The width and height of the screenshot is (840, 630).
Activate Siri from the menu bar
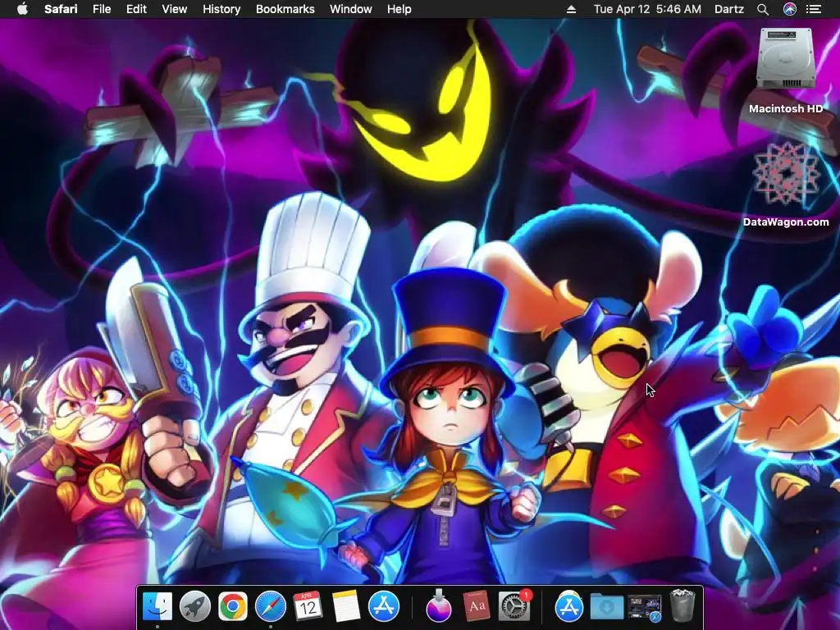[790, 9]
